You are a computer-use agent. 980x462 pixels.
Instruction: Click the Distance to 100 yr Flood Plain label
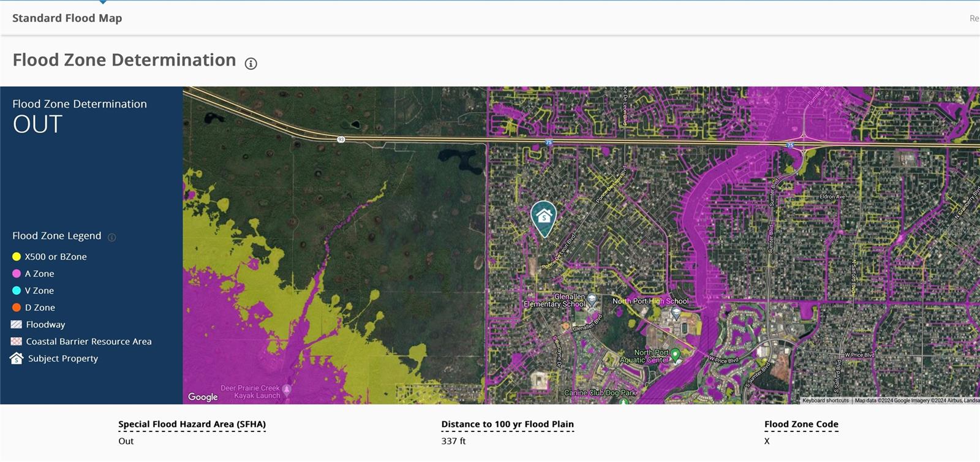click(x=507, y=424)
